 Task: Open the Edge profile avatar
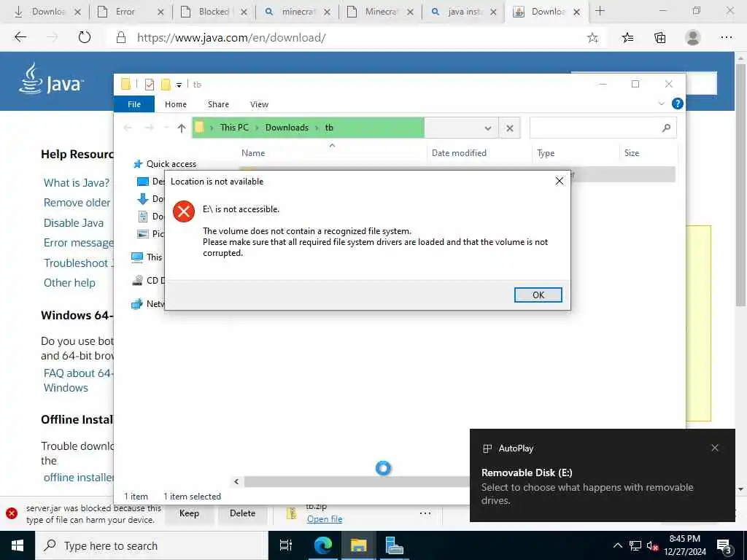(x=693, y=38)
